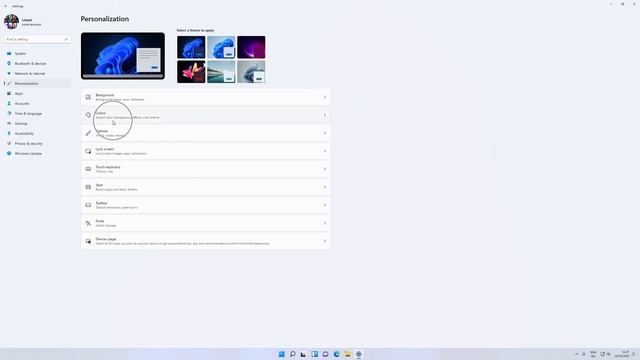
Task: Open Accessibility settings category
Action: (x=37, y=133)
